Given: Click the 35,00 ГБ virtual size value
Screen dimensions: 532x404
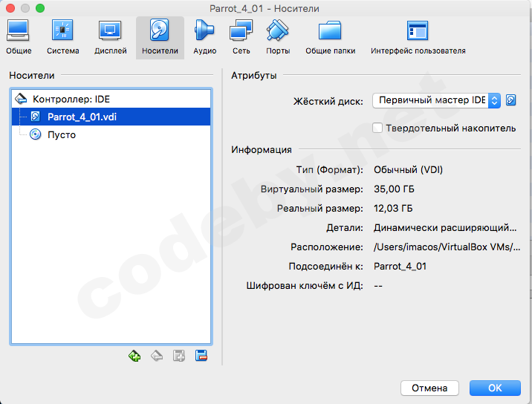Looking at the screenshot, I should 394,189.
